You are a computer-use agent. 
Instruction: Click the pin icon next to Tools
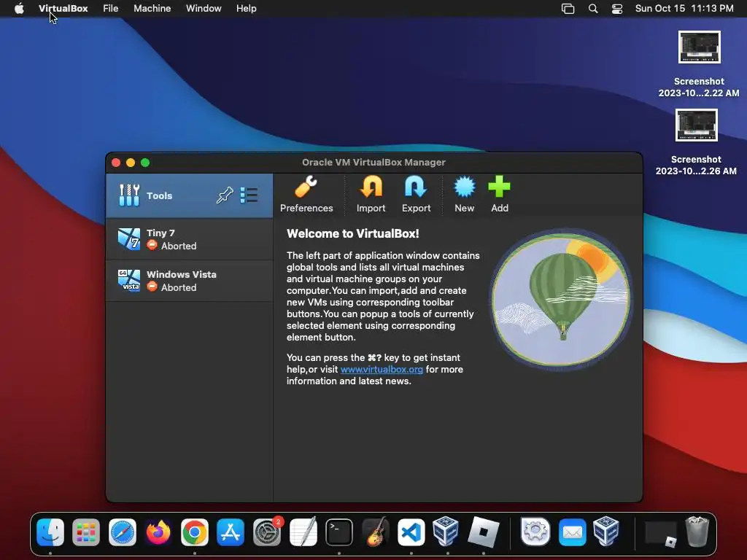tap(225, 195)
